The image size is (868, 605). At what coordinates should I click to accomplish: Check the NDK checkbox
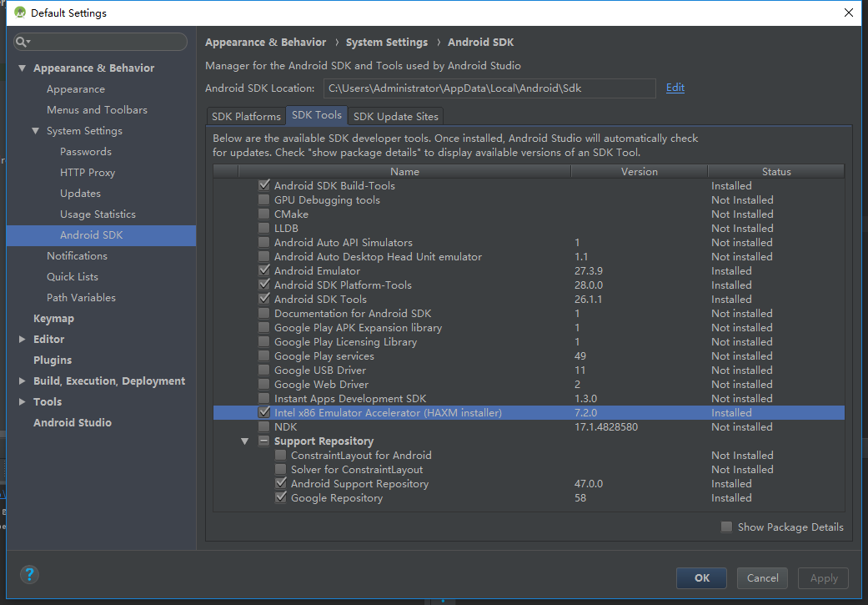click(264, 427)
